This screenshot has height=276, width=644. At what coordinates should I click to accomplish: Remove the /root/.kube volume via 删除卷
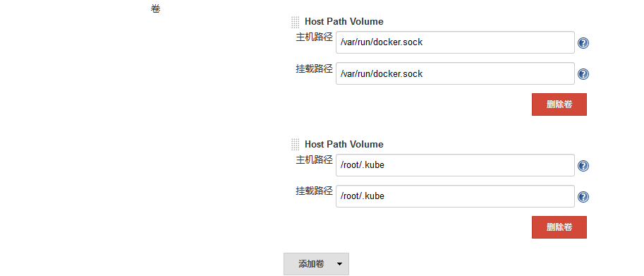click(559, 227)
